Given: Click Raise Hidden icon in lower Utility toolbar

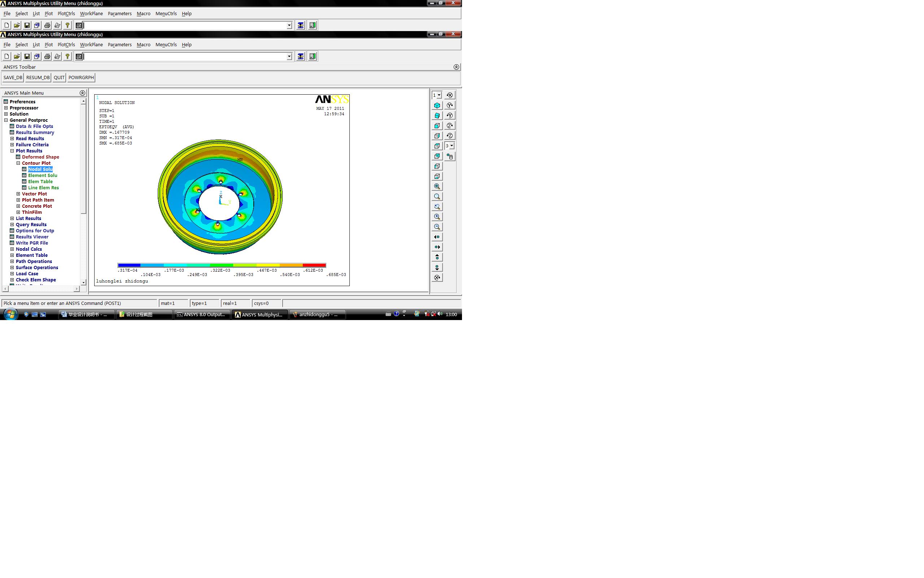Looking at the screenshot, I should 301,57.
